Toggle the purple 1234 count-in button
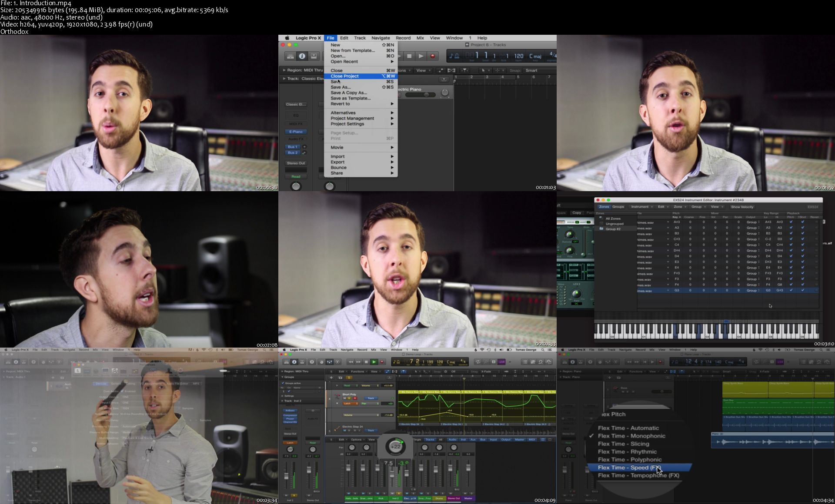 (501, 362)
